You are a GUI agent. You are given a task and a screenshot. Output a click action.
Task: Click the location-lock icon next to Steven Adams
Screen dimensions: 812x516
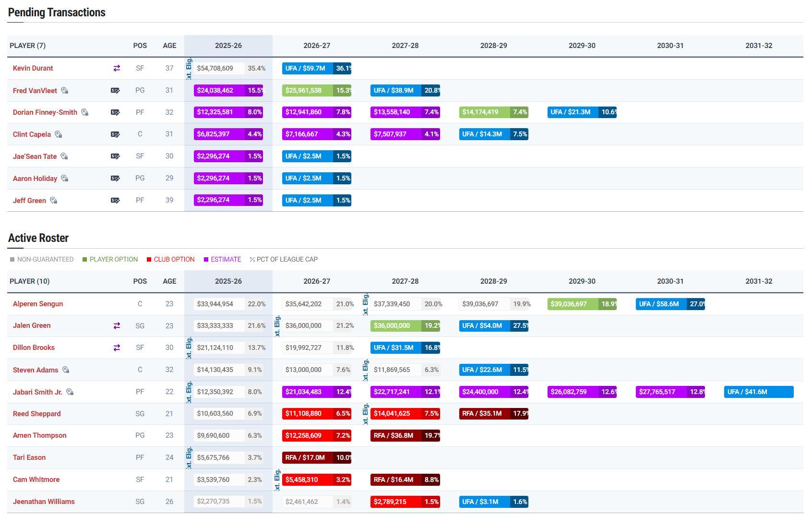point(66,370)
